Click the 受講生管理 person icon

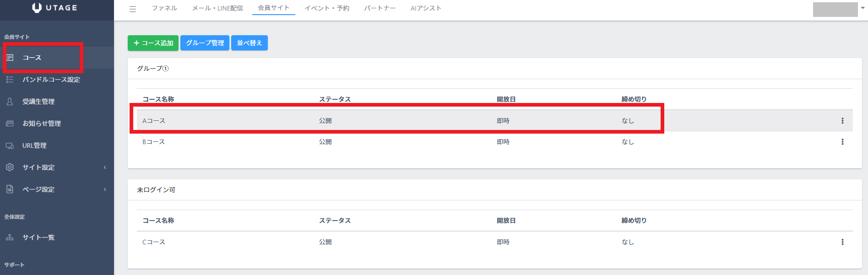[x=10, y=102]
